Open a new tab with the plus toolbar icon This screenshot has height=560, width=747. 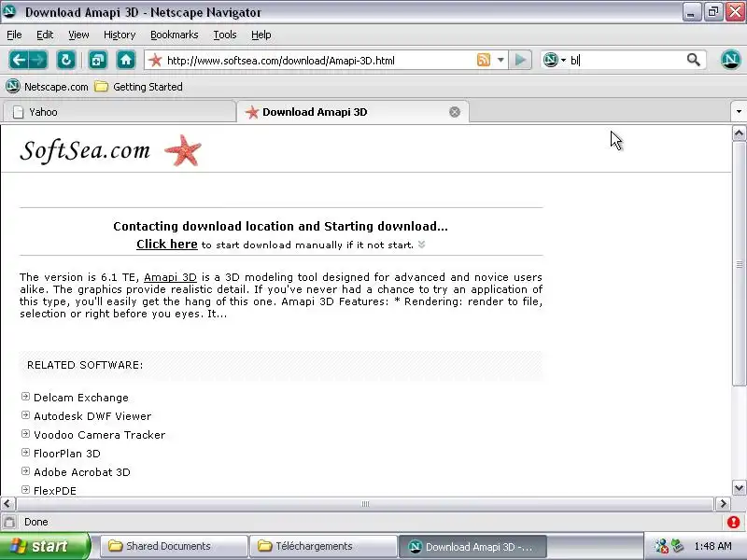(x=98, y=60)
